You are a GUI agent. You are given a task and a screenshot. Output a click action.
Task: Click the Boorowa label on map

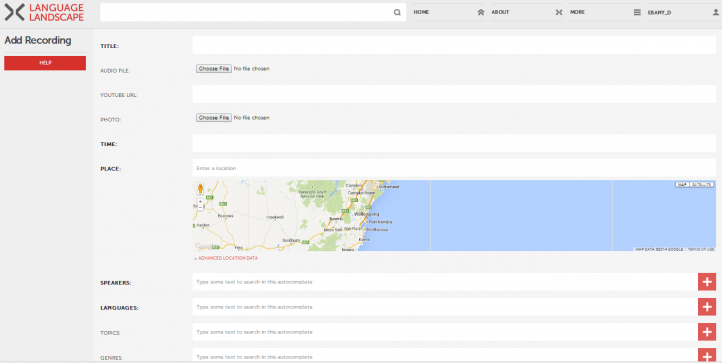[226, 216]
